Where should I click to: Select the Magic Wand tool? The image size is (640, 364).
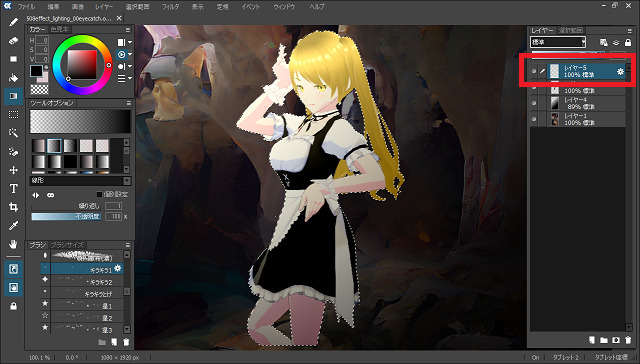[13, 133]
